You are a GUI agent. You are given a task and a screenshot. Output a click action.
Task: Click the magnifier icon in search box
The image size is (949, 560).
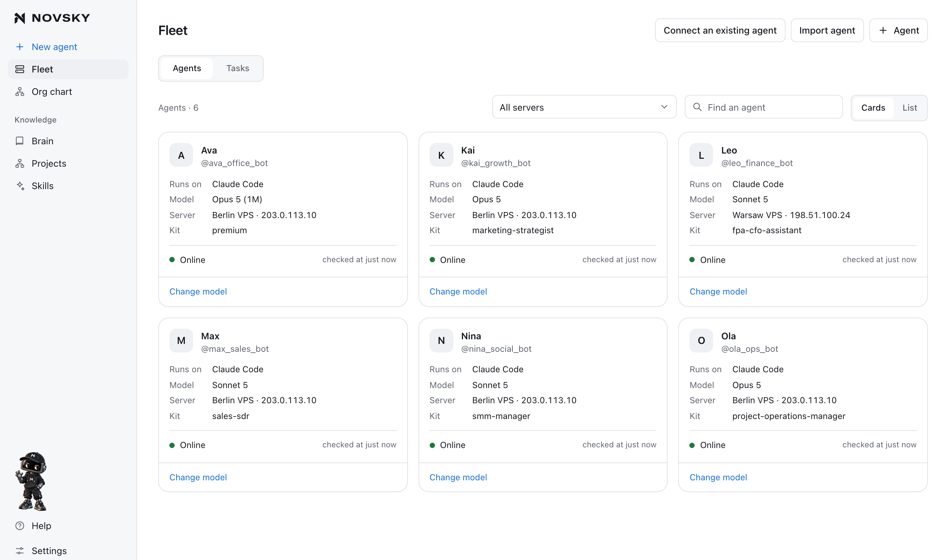click(x=697, y=107)
